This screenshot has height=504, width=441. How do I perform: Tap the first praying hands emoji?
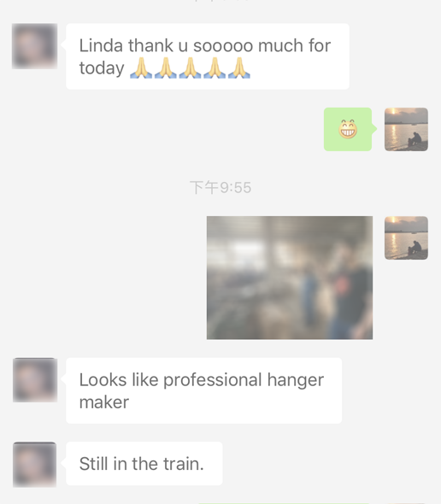click(x=141, y=67)
